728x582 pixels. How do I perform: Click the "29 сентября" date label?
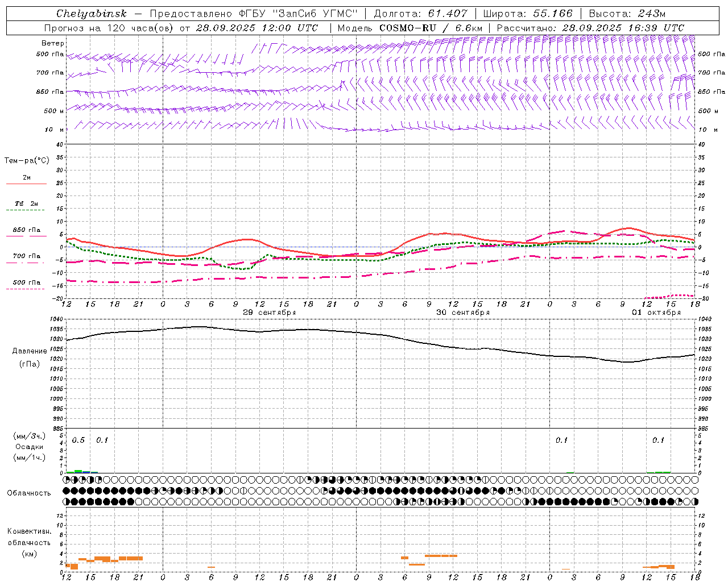269,313
